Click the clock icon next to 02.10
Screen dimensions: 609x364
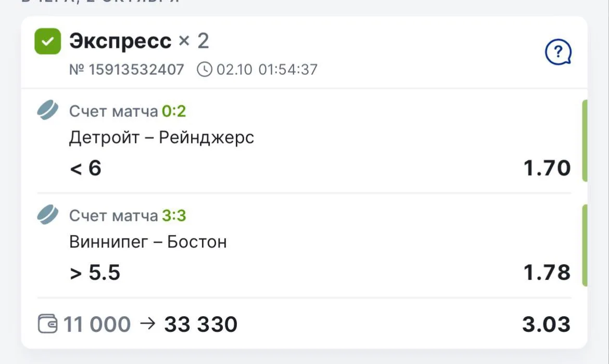click(x=205, y=70)
